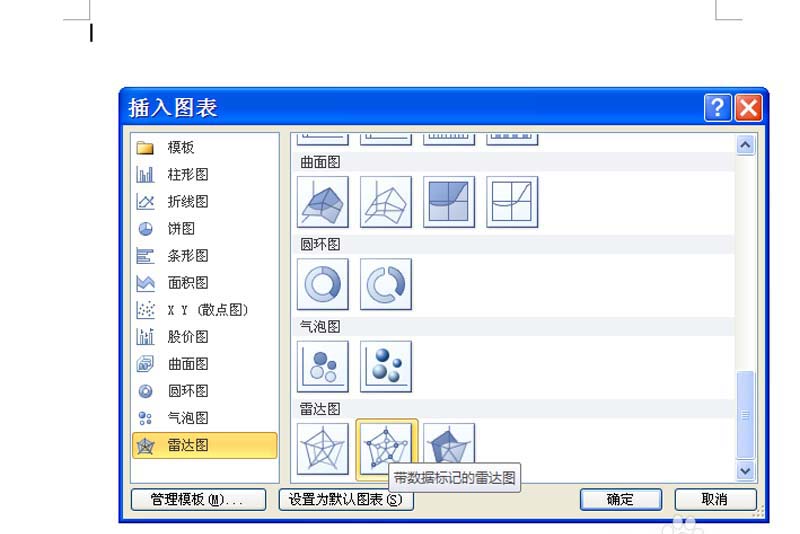
Task: Select 圆环图 doughnut category in left list
Action: [x=204, y=391]
